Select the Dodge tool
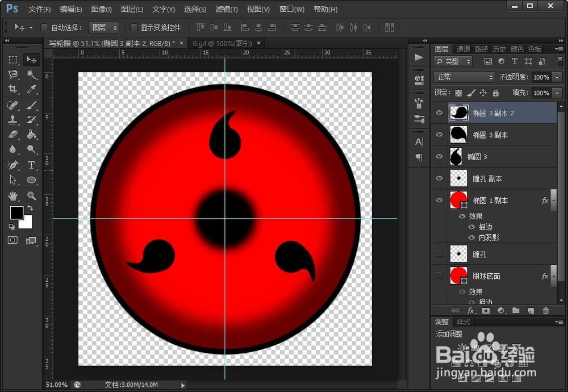Screen dimensions: 568x392 tap(31, 149)
